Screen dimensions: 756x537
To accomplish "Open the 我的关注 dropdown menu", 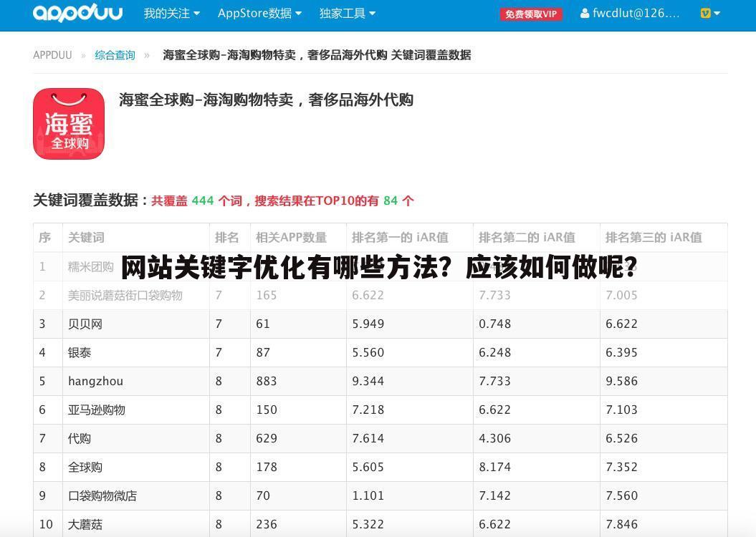I will click(x=172, y=14).
